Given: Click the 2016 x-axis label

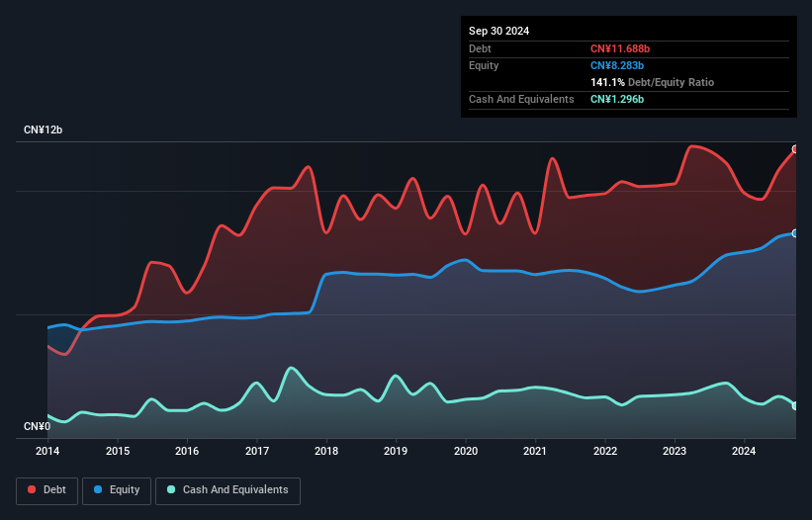Looking at the screenshot, I should point(187,451).
